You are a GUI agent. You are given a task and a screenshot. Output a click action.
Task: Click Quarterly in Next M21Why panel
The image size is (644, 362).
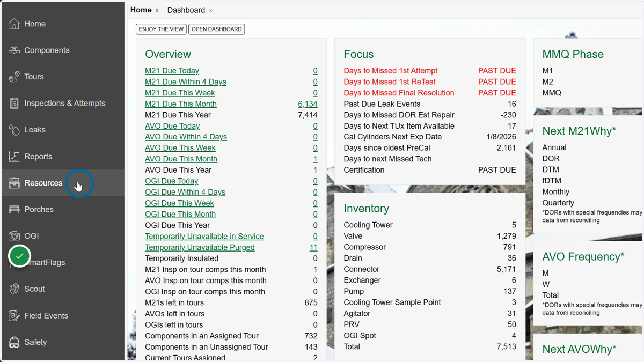pyautogui.click(x=558, y=203)
